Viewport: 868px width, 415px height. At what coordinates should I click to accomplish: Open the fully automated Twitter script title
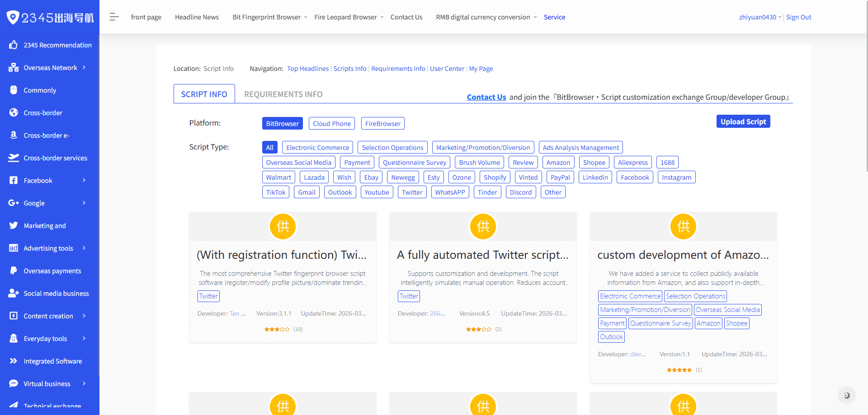(482, 255)
